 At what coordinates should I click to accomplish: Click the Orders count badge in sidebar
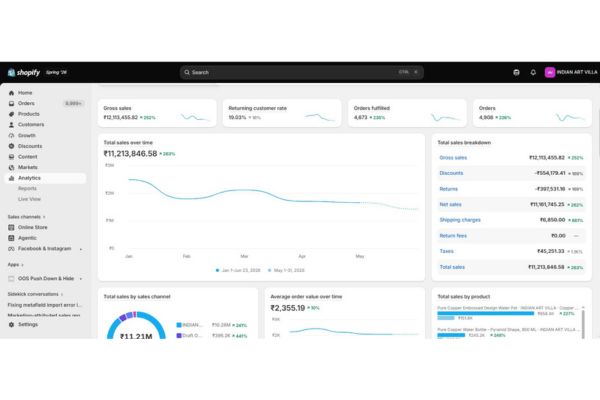[x=73, y=103]
